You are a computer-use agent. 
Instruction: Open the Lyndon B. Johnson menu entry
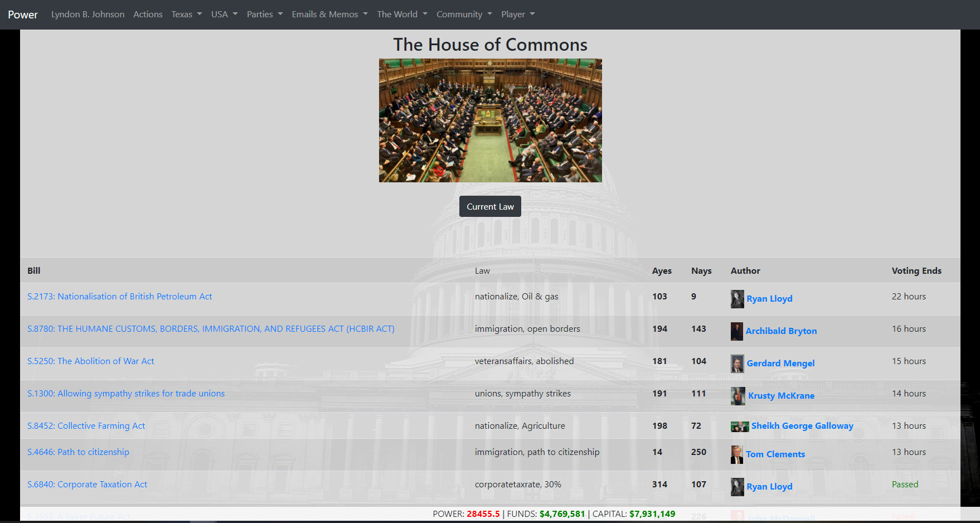[x=88, y=14]
